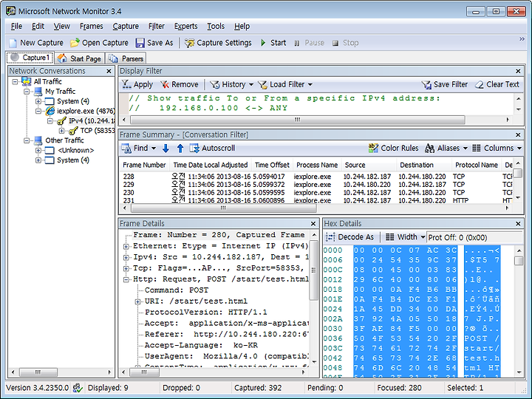
Task: Click the New Capture toolbar icon
Action: (13, 43)
